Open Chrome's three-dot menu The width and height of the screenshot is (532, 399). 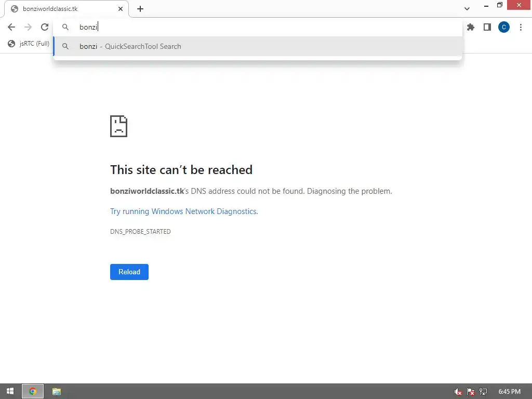point(521,27)
